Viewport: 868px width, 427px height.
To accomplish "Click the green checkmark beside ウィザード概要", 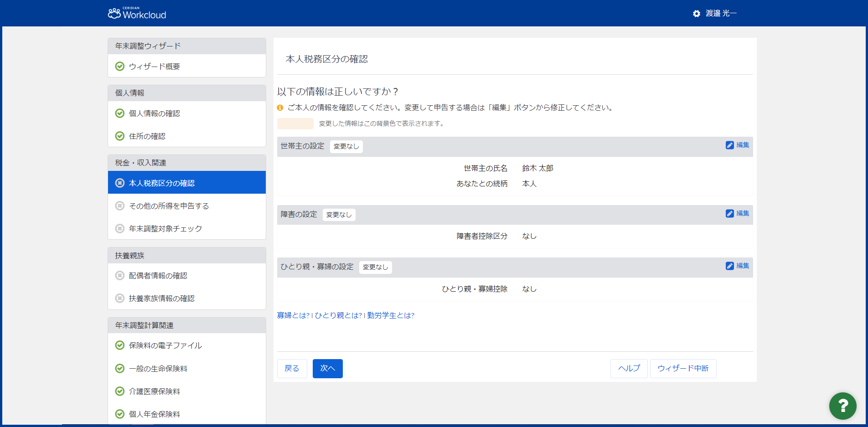I will 119,66.
